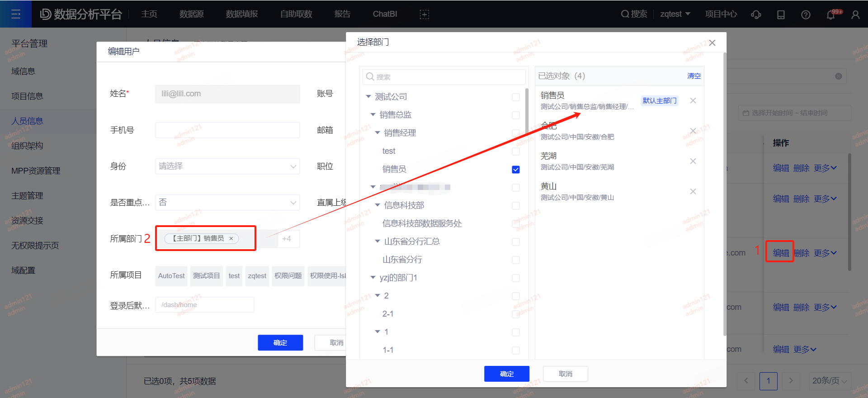This screenshot has height=398, width=868.
Task: Remove 合肥 from selected departments
Action: coord(693,131)
